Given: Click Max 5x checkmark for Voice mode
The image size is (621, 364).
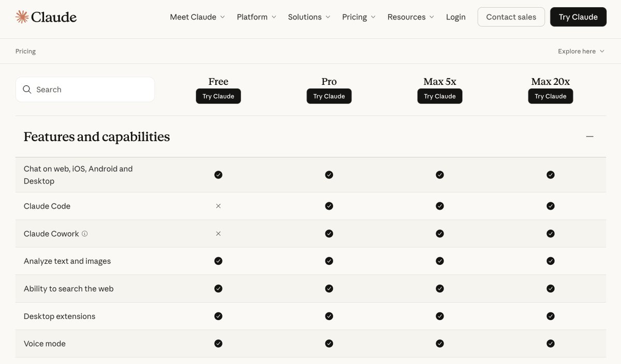Looking at the screenshot, I should coord(440,343).
